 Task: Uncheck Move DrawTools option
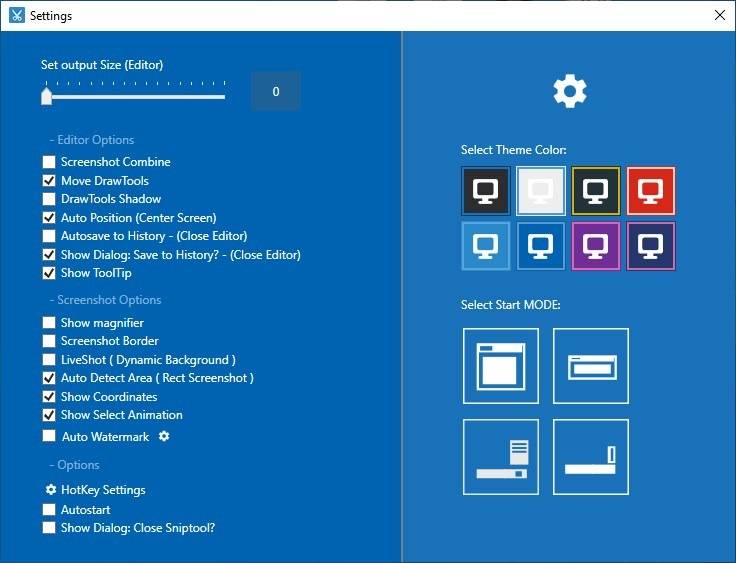tap(49, 181)
